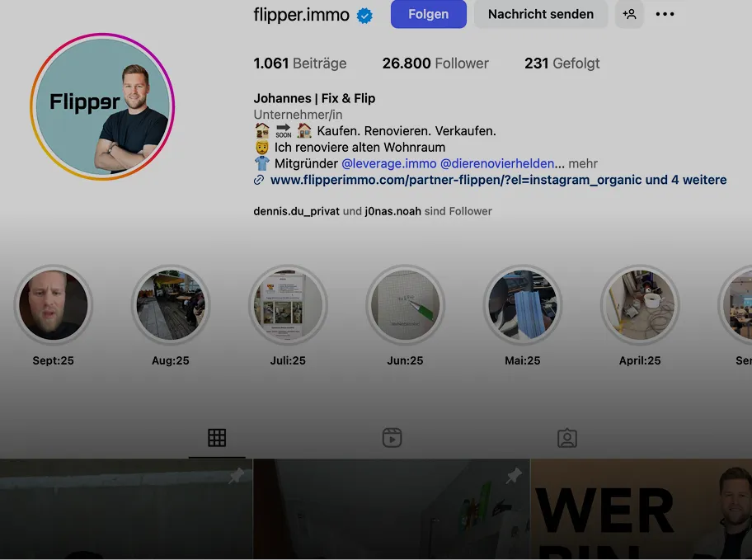Click the Unternehmer/in category label
This screenshot has height=560, width=752.
298,115
